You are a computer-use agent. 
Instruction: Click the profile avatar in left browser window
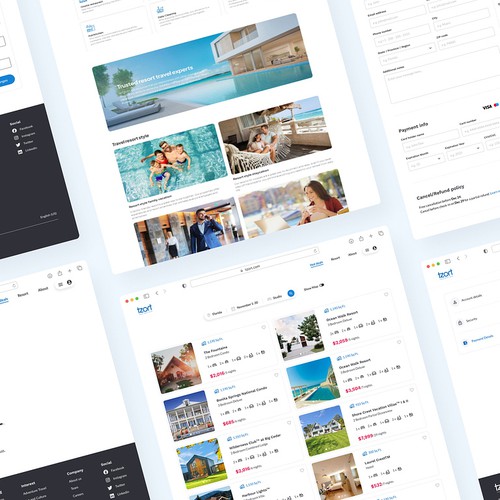(x=69, y=282)
